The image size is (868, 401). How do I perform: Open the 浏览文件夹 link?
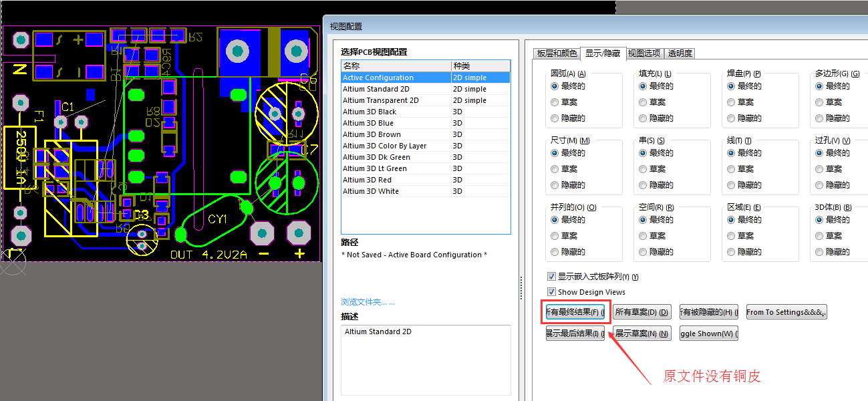(x=368, y=302)
